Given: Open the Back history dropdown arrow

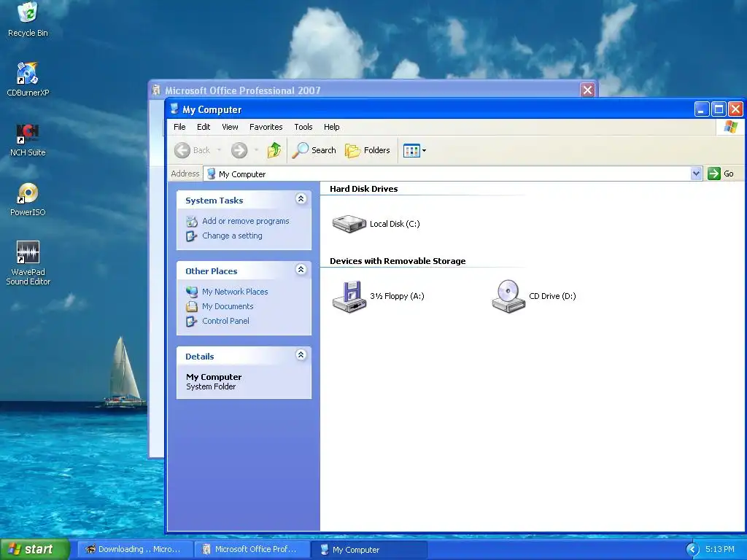Looking at the screenshot, I should [219, 150].
